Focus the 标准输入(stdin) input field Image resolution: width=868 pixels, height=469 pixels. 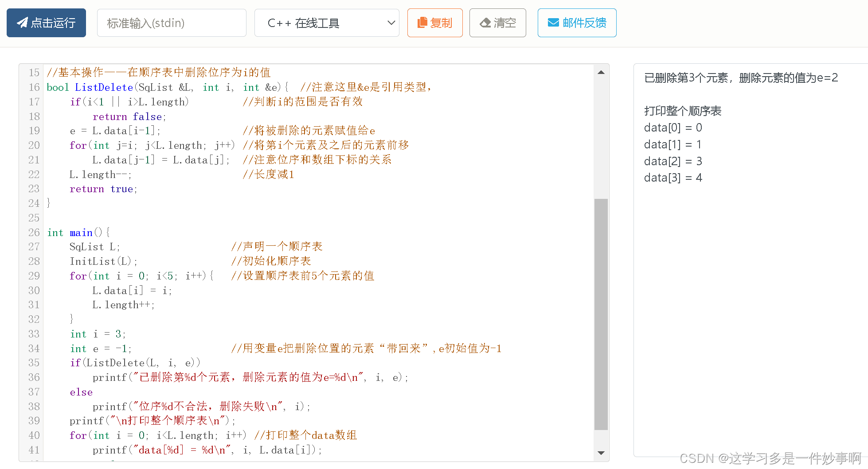click(172, 23)
